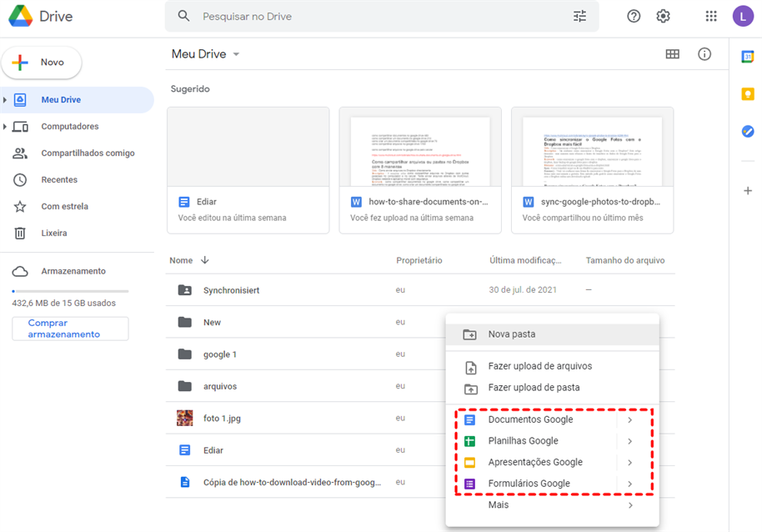Viewport: 762px width, 532px height.
Task: Click the Novo button
Action: click(42, 63)
